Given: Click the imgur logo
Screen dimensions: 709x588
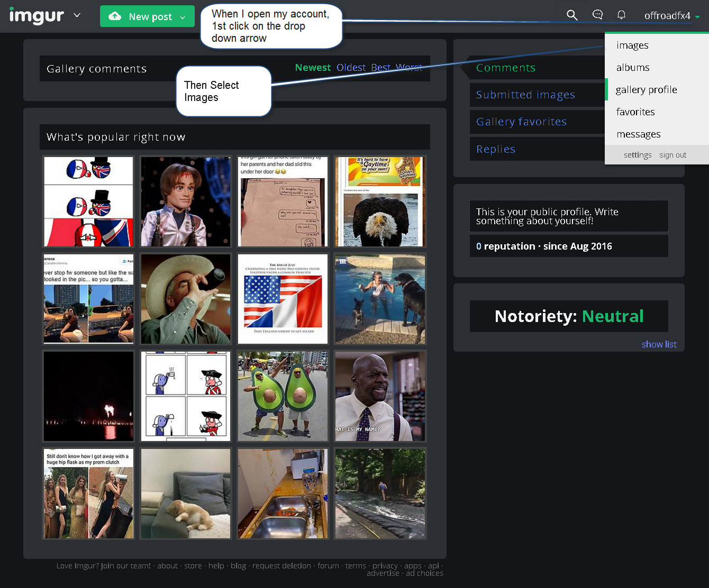Looking at the screenshot, I should click(x=37, y=16).
